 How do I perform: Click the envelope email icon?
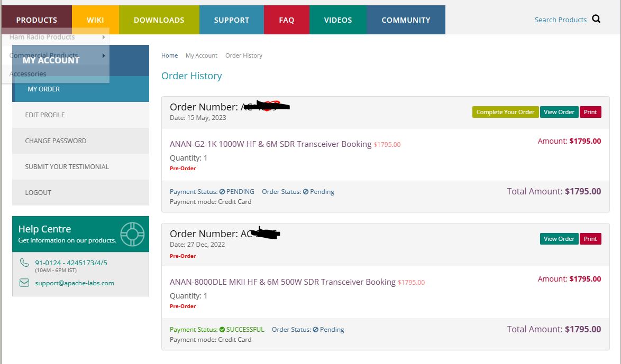pyautogui.click(x=24, y=283)
